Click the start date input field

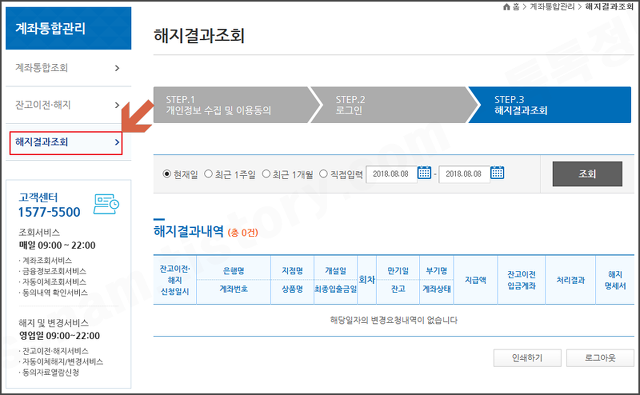click(x=391, y=174)
